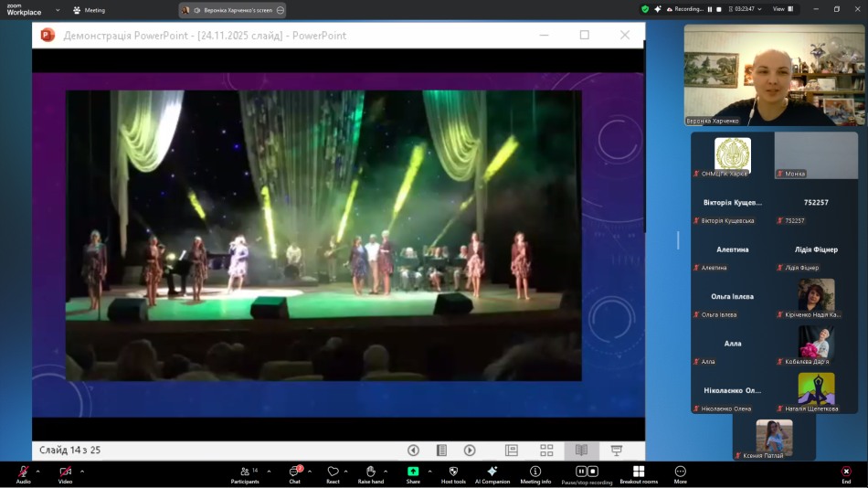Raise hand in the meeting
This screenshot has height=488, width=868.
[x=370, y=473]
